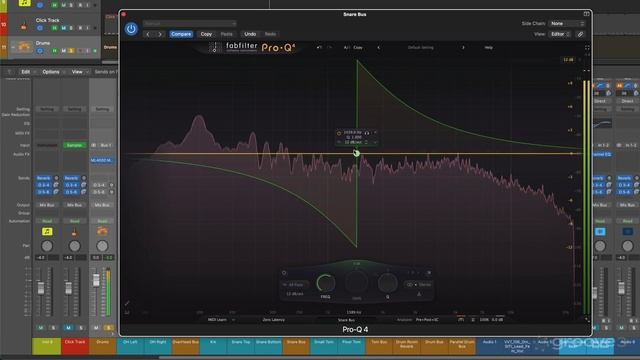Click the Pro-Q previous preset arrow
The height and width of the screenshot is (360, 640).
(378, 48)
